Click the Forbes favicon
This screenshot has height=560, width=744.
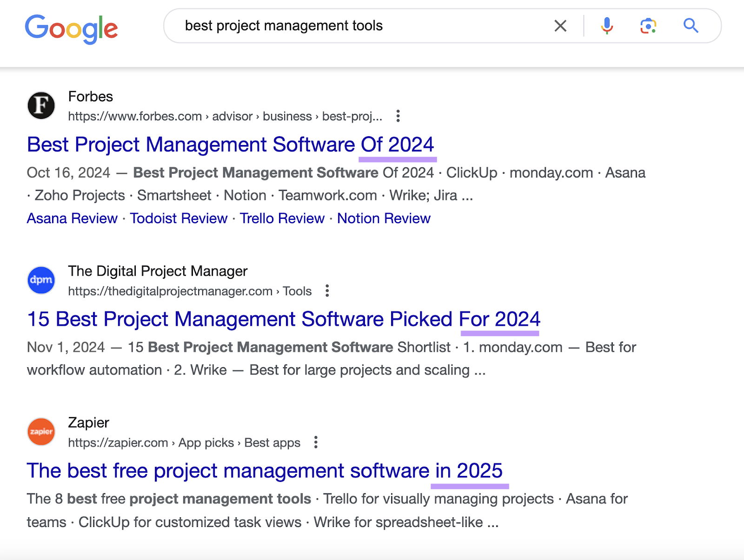41,105
